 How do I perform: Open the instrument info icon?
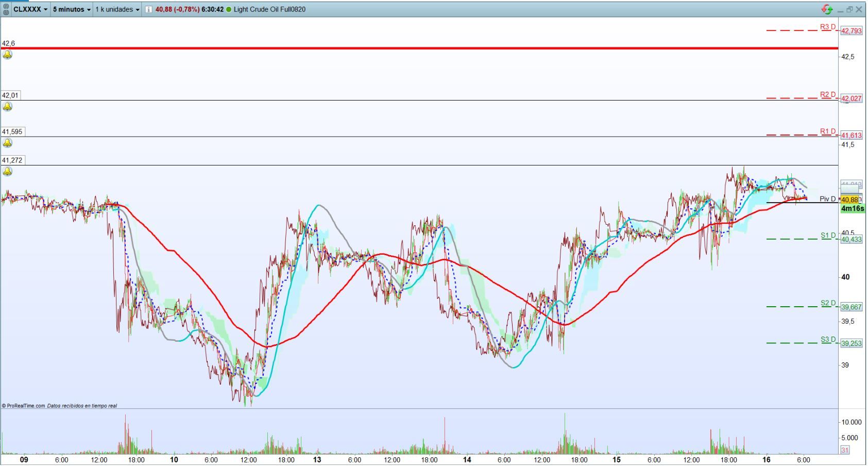pyautogui.click(x=149, y=9)
